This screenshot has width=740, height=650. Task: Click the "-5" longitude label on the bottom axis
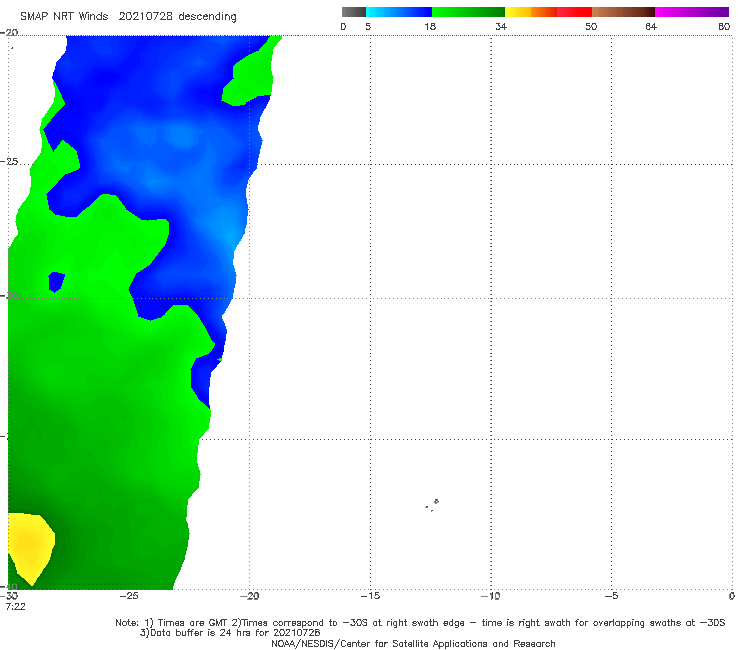pos(612,596)
